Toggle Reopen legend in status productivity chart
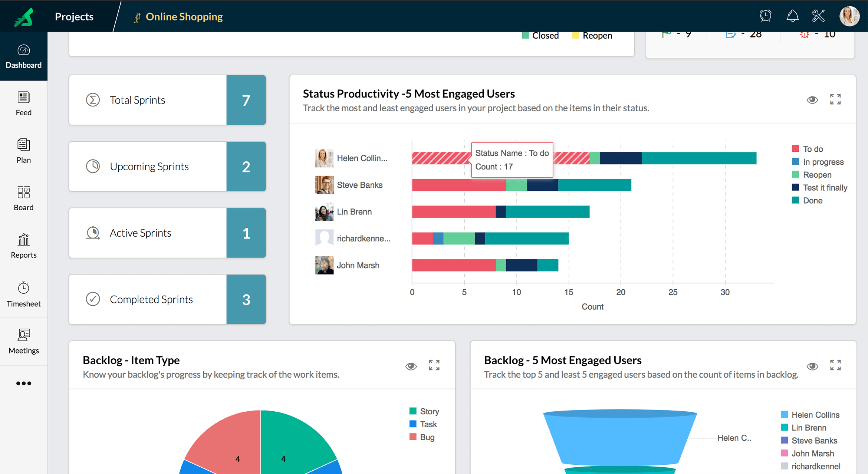 [x=812, y=175]
